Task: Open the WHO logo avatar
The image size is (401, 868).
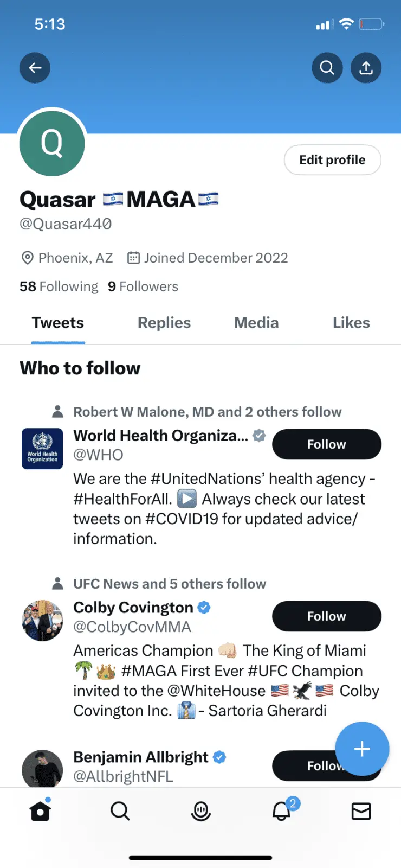Action: tap(42, 449)
